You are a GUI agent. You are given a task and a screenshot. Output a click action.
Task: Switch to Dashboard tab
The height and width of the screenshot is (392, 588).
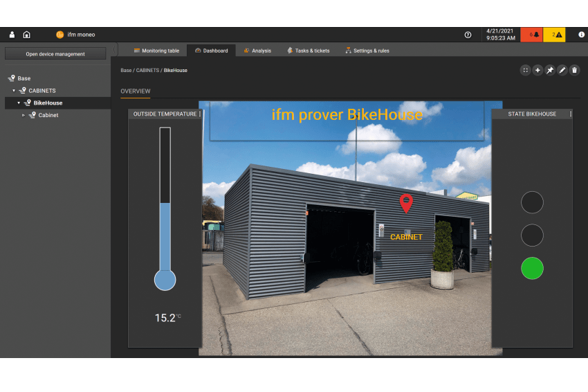212,51
